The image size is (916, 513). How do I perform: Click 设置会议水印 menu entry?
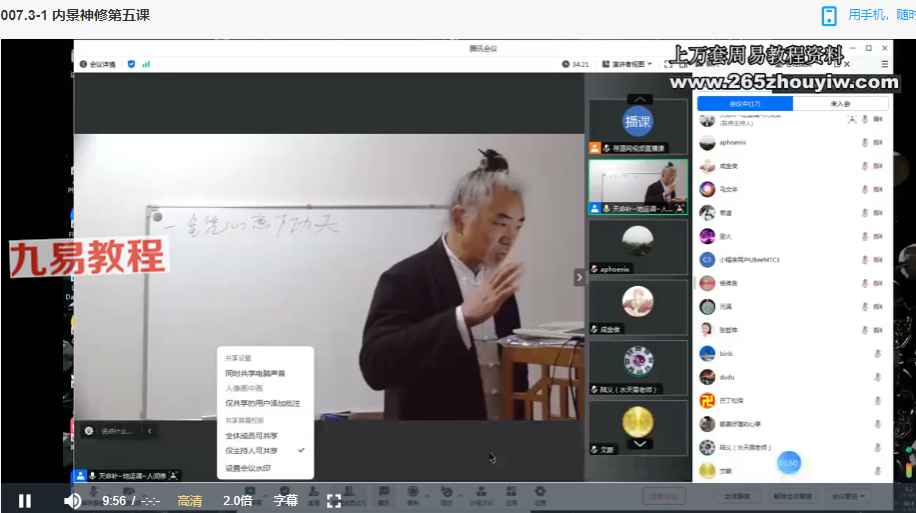click(x=248, y=468)
